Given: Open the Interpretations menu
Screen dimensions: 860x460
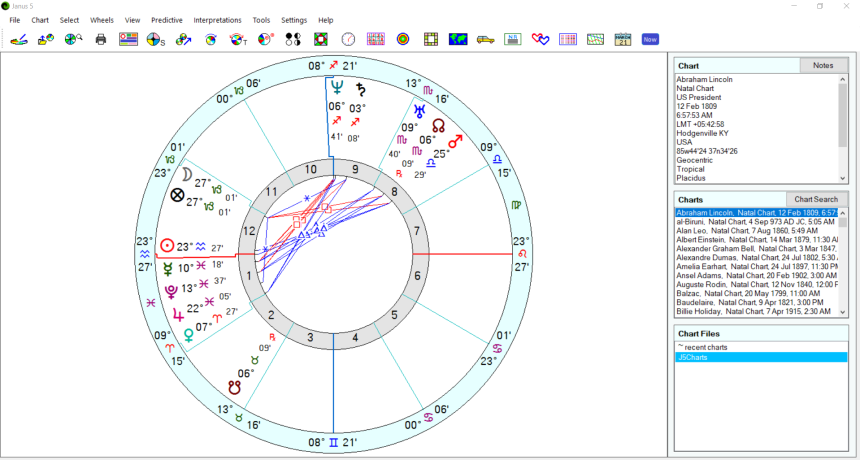Looking at the screenshot, I should click(x=217, y=20).
